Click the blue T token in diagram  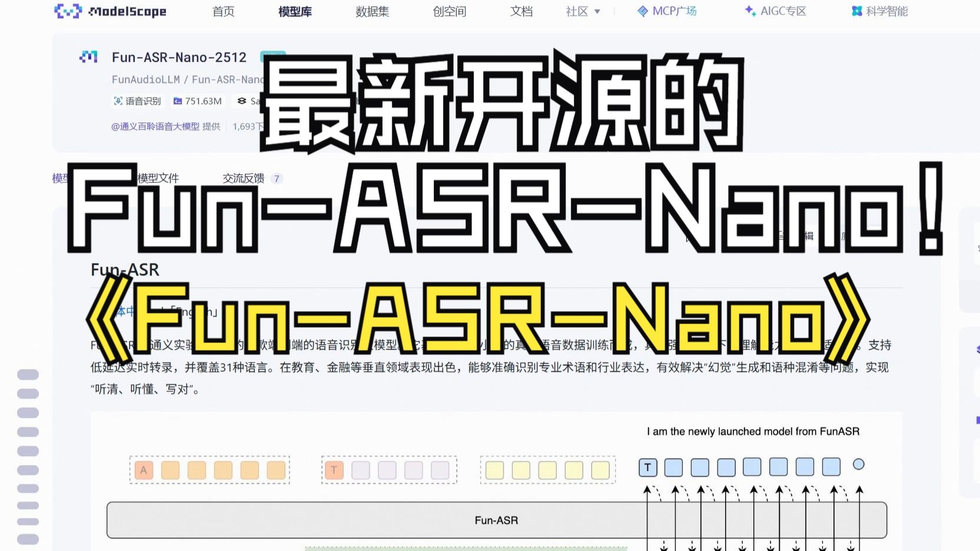[x=647, y=467]
